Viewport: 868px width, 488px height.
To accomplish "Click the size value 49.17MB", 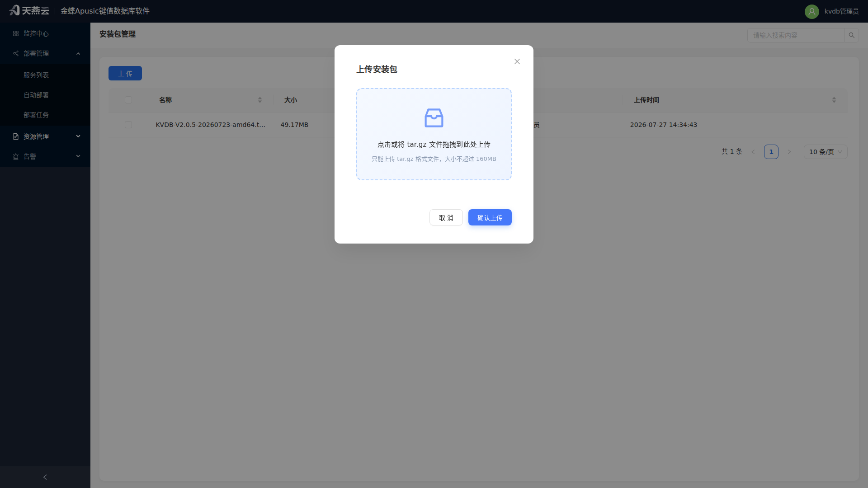I will [x=294, y=125].
